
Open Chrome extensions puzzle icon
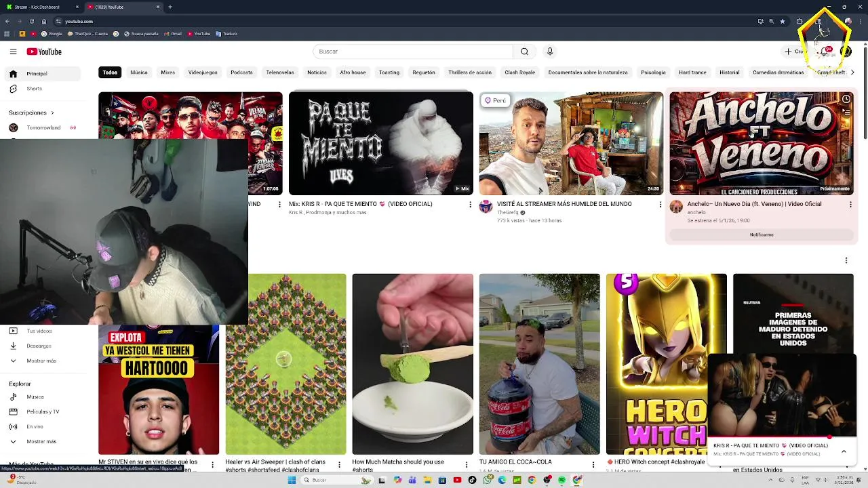[800, 21]
